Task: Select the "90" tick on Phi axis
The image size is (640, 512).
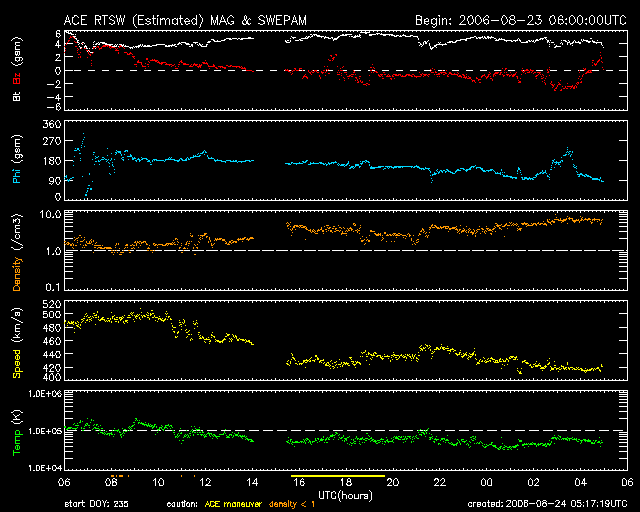Action: (x=55, y=180)
